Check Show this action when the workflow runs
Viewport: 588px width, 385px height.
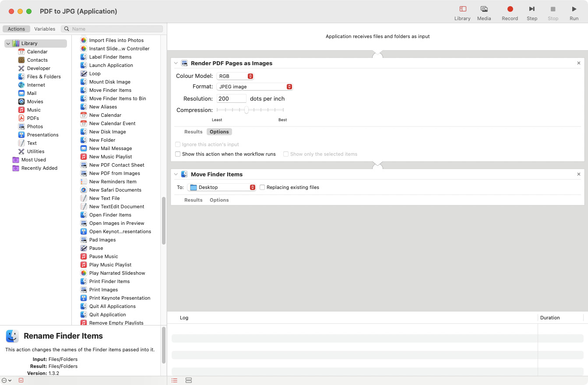tap(178, 154)
